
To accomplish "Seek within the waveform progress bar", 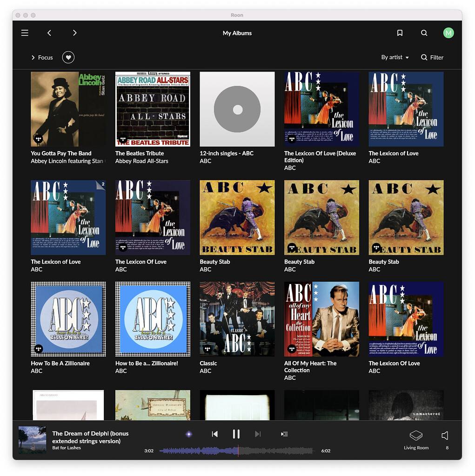I will (237, 450).
